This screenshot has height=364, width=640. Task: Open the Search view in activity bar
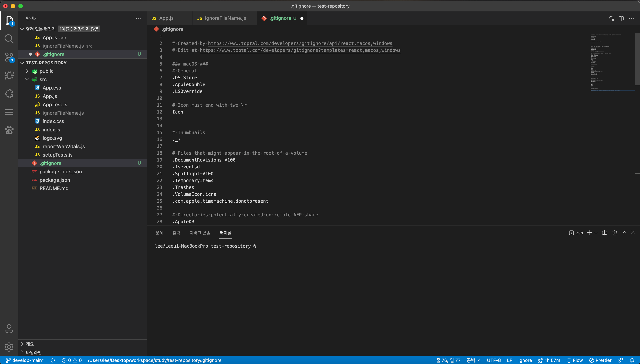tap(9, 39)
